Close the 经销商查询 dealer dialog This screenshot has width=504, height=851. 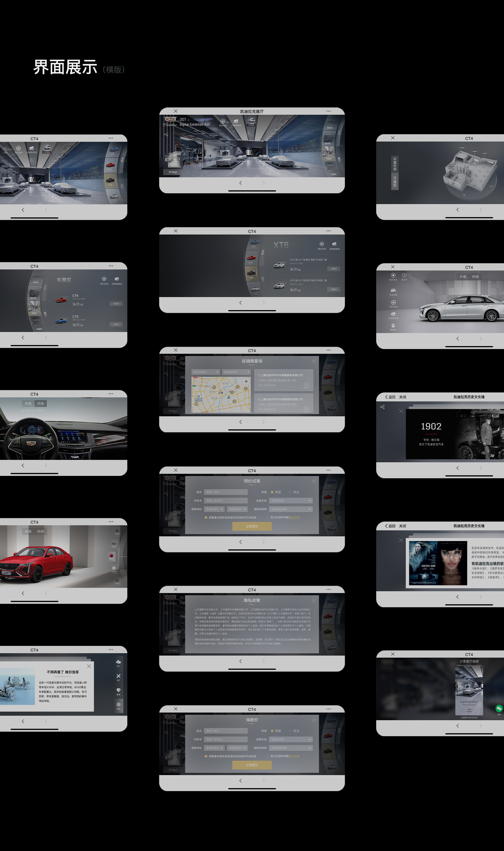(314, 361)
